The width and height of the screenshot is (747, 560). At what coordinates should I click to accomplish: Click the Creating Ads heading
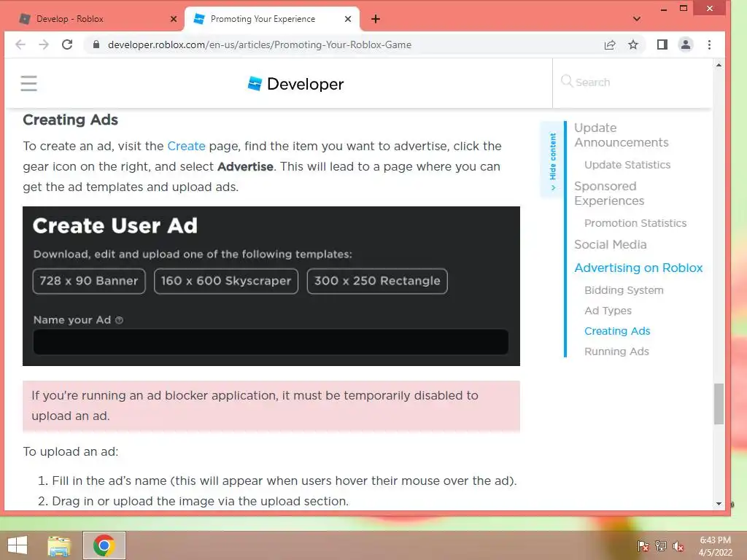pos(71,120)
